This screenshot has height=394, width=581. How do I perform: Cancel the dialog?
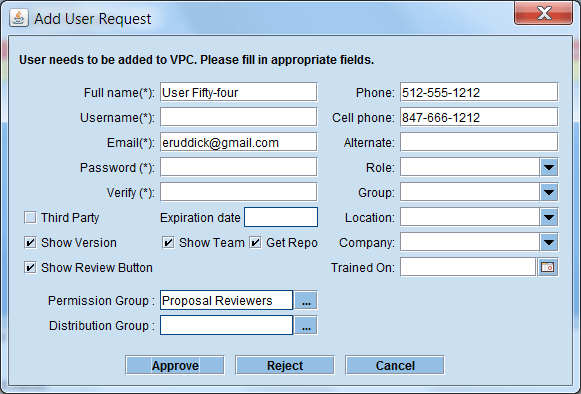click(x=395, y=365)
